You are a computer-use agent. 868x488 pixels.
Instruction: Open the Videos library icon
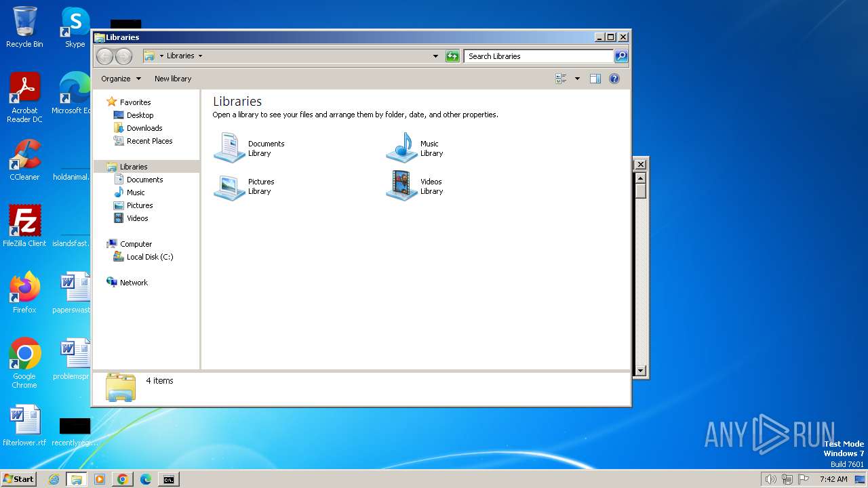401,186
